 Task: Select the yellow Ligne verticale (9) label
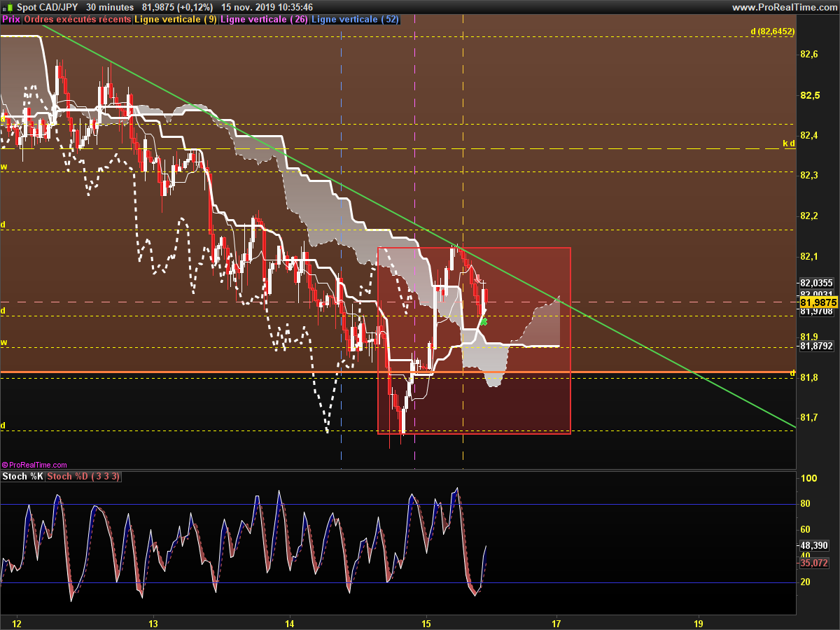176,20
